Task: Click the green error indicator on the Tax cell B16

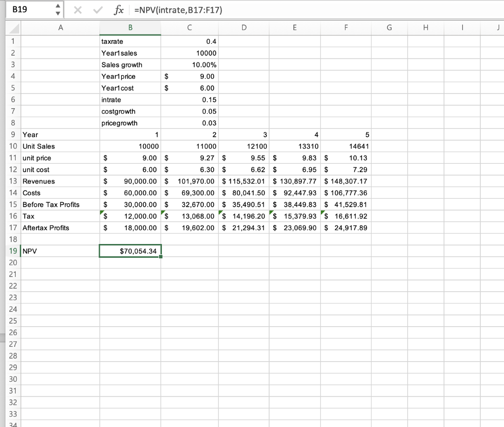Action: click(x=101, y=213)
